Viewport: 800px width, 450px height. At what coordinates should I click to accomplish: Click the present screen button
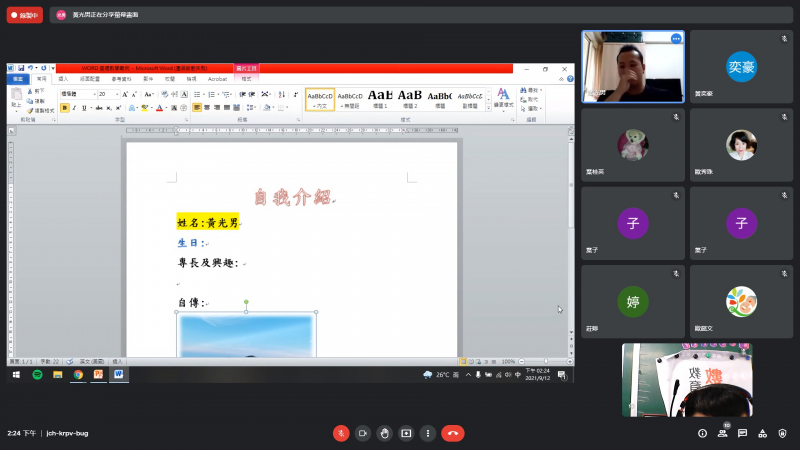406,433
